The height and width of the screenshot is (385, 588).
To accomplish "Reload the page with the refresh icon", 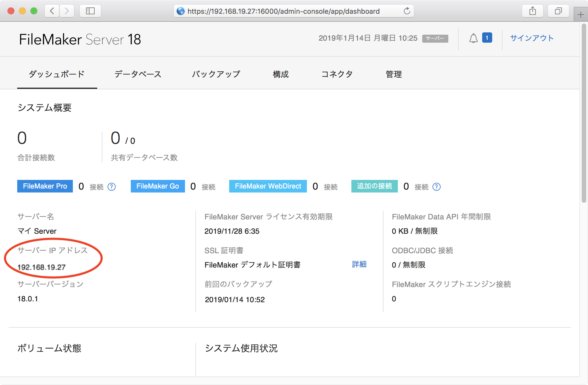I will [407, 11].
